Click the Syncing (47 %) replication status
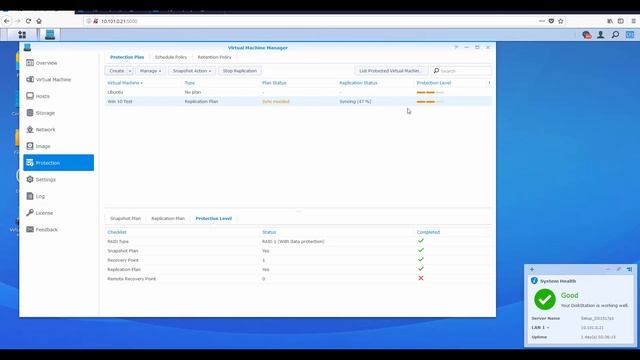 (355, 102)
